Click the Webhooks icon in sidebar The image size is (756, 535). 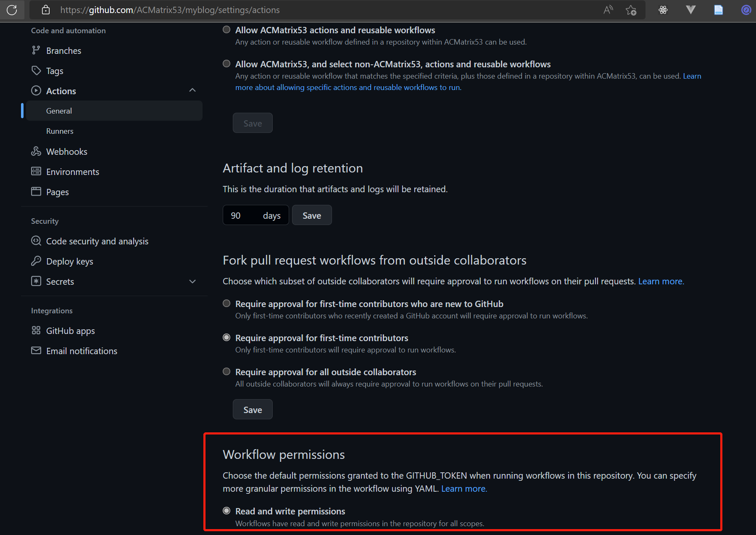coord(36,151)
